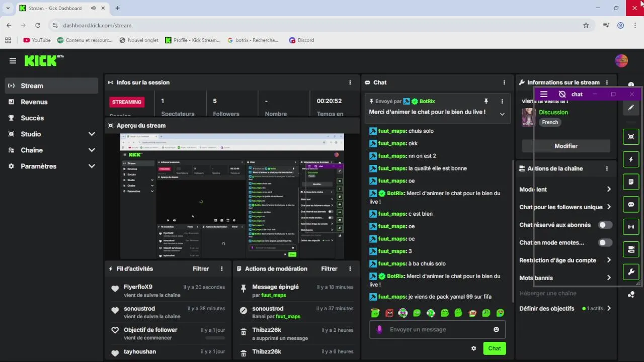
Task: Open Discord bookmark
Action: [x=301, y=40]
